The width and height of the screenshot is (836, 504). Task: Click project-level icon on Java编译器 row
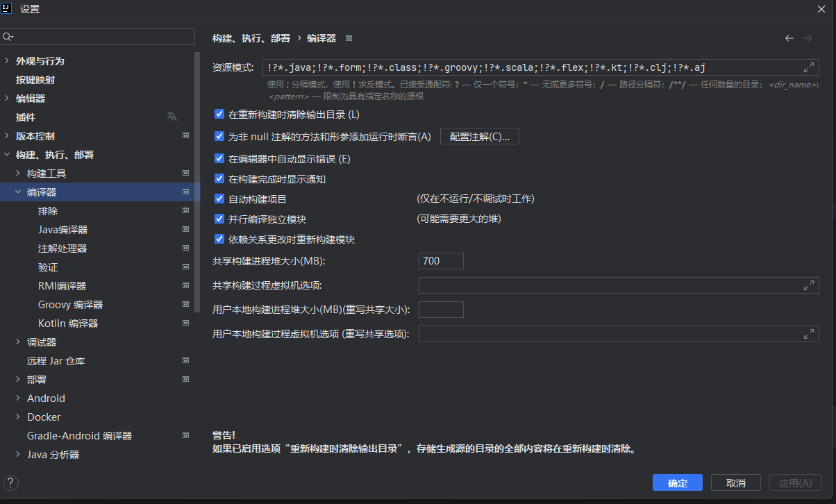tap(185, 229)
